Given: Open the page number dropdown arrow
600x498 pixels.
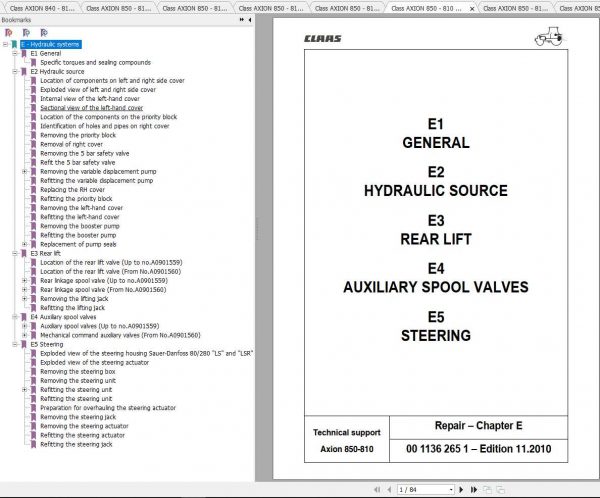Looking at the screenshot, I should (451, 490).
